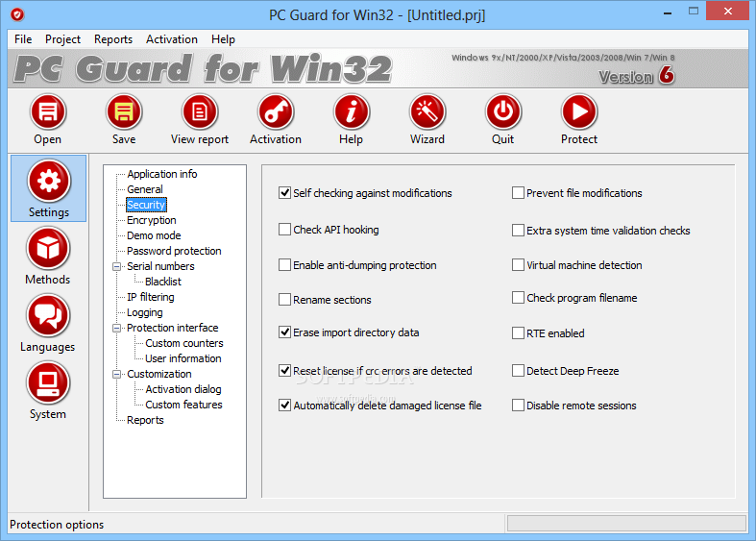This screenshot has width=756, height=541.
Task: Select Application info in the tree
Action: coord(162,174)
